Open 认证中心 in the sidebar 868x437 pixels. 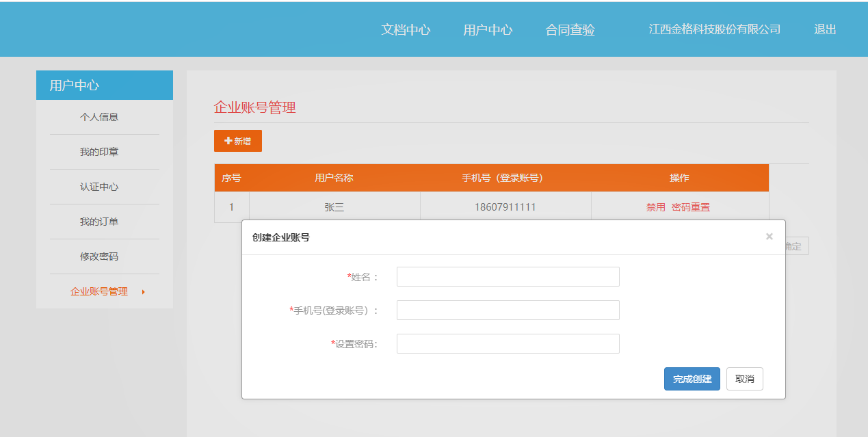point(99,187)
